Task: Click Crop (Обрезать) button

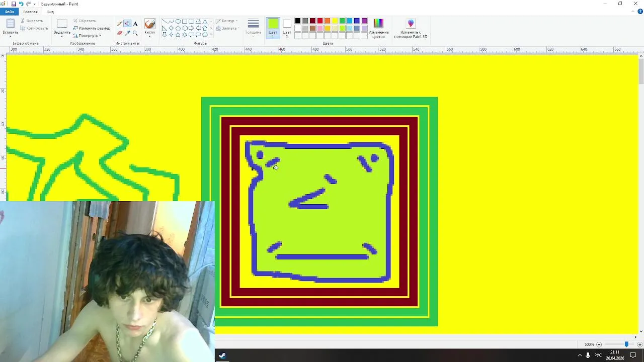Action: point(85,21)
